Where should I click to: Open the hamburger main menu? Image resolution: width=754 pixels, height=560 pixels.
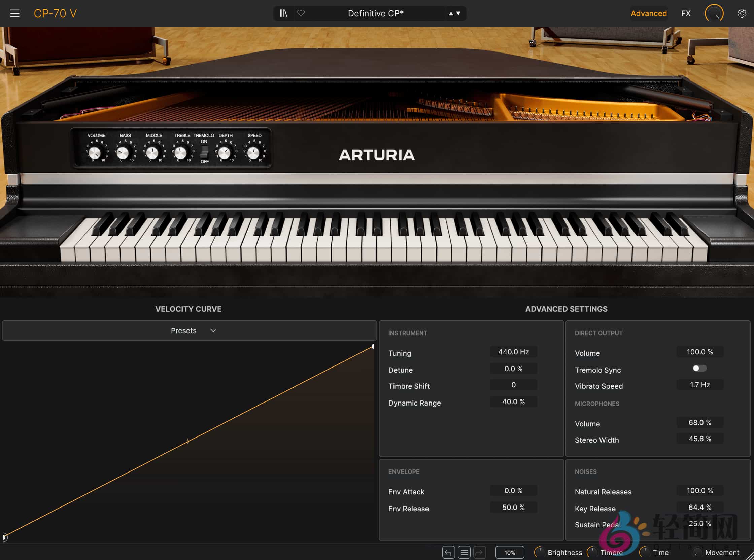(14, 13)
